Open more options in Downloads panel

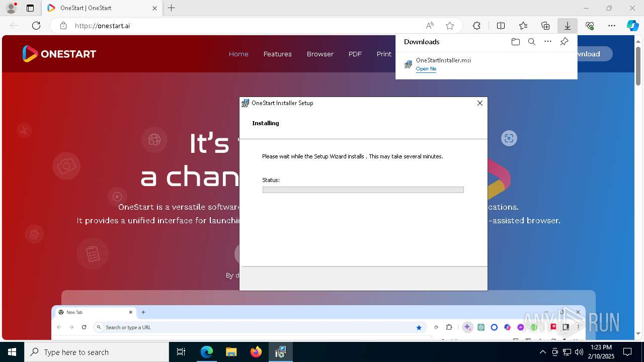548,42
